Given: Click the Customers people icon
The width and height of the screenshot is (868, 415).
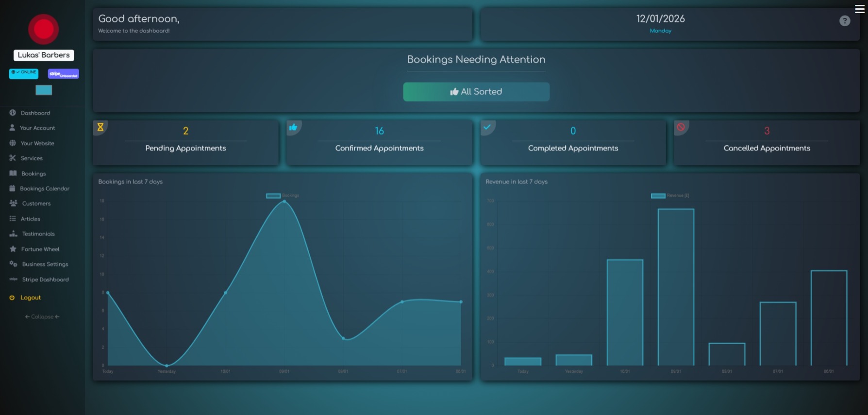Looking at the screenshot, I should (x=14, y=203).
